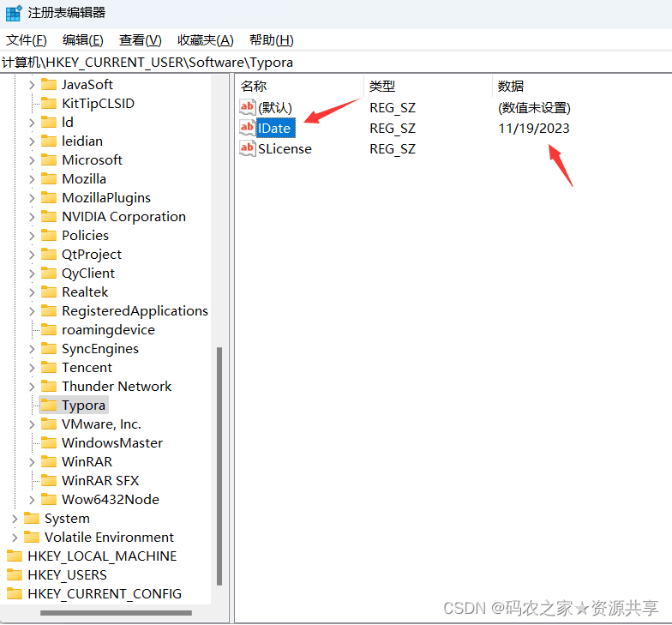Click the vertical scrollbar of key tree
Viewport: 672px width, 625px height.
click(219, 466)
